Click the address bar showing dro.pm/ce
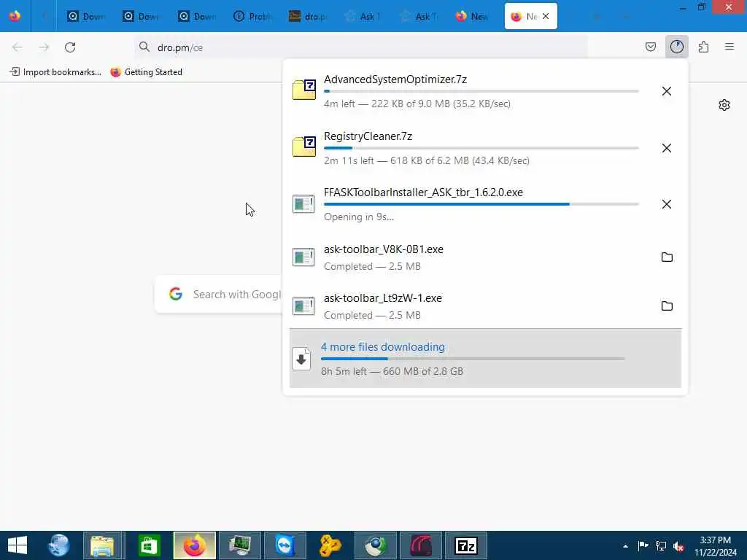 (x=360, y=47)
